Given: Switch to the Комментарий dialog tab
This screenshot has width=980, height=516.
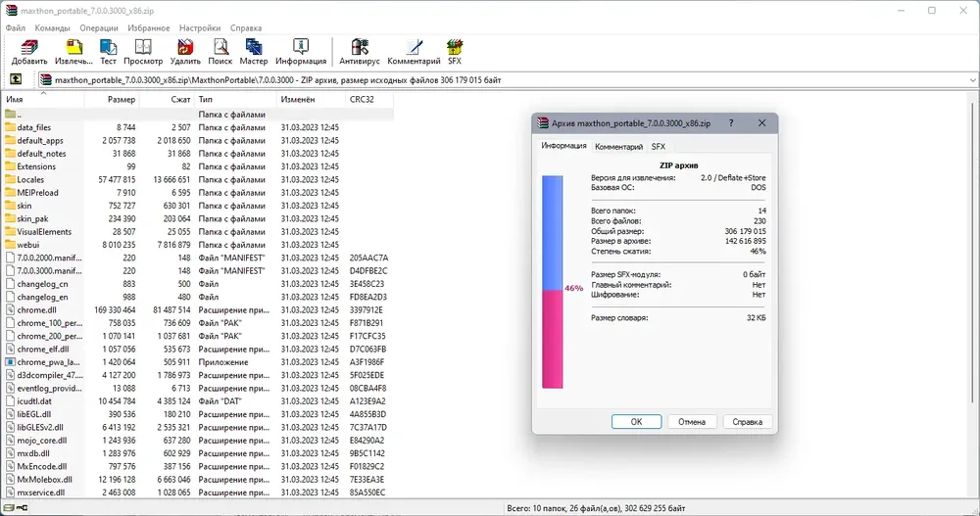Looking at the screenshot, I should [x=618, y=147].
